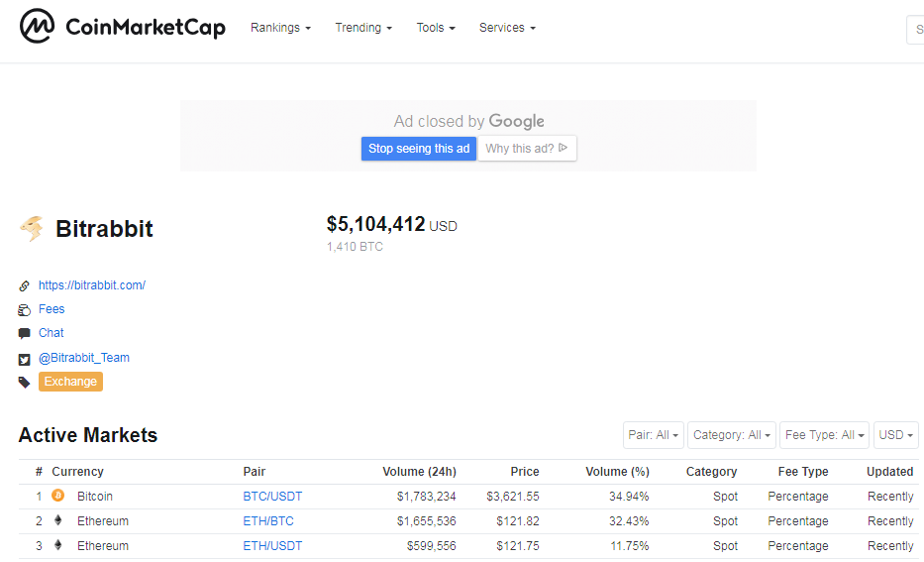Open the Rankings menu
The width and height of the screenshot is (924, 562).
point(280,28)
